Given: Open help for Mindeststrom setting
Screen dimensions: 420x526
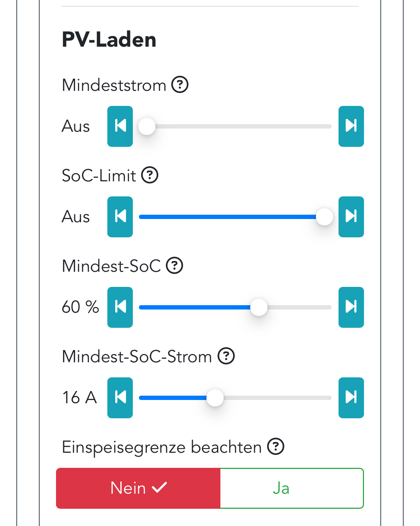Looking at the screenshot, I should click(x=180, y=85).
